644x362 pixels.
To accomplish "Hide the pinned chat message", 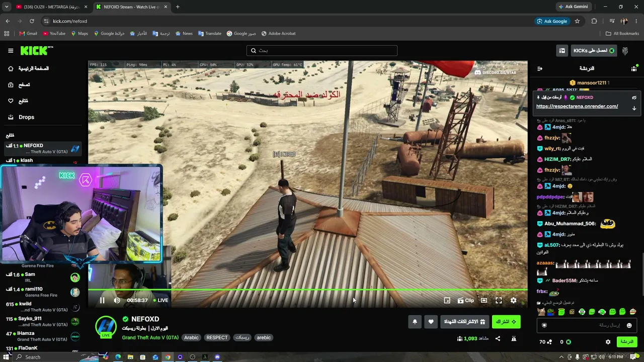I will pyautogui.click(x=634, y=98).
